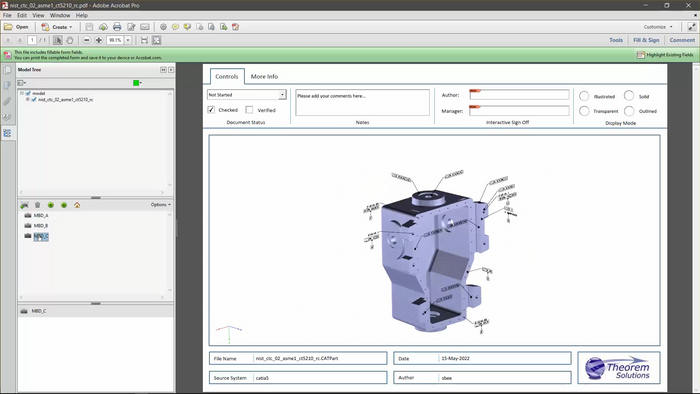Switch to the More Info tab

pyautogui.click(x=264, y=77)
